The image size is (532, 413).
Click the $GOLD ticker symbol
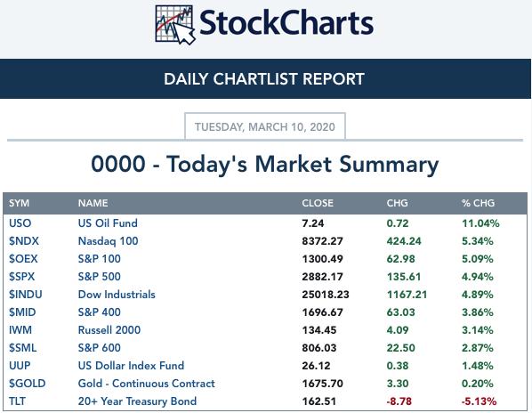(x=28, y=383)
